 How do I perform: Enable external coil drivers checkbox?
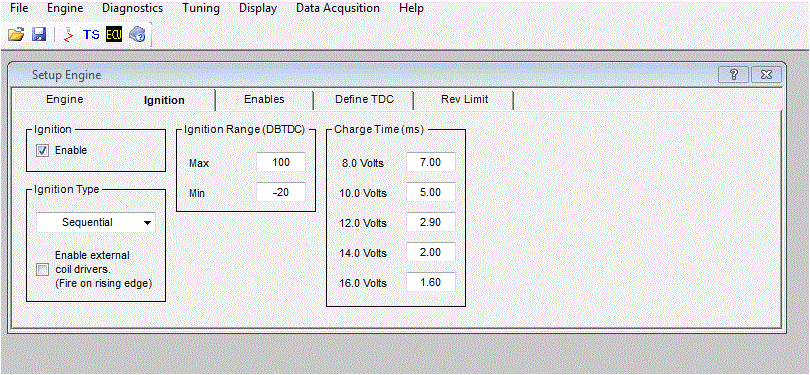[x=43, y=269]
